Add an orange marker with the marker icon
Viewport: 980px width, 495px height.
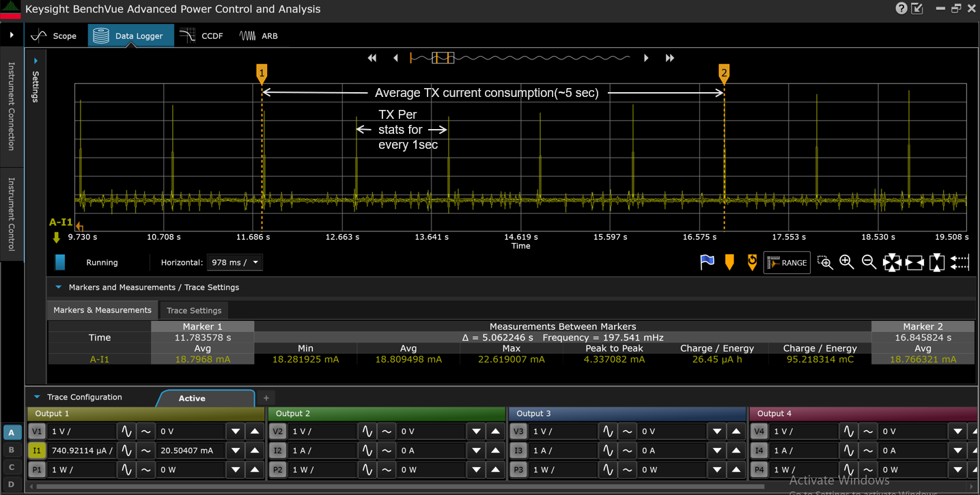[x=729, y=261]
